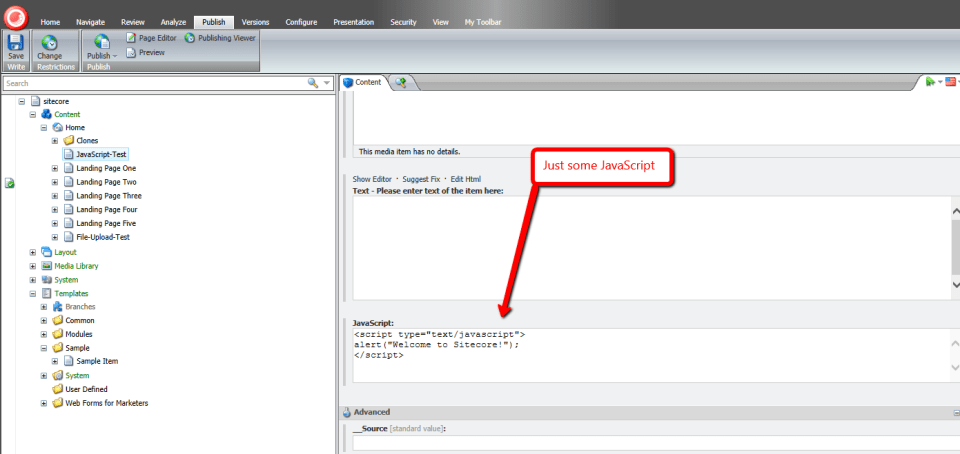Image resolution: width=960 pixels, height=454 pixels.
Task: Click the Edit Html link
Action: click(468, 179)
